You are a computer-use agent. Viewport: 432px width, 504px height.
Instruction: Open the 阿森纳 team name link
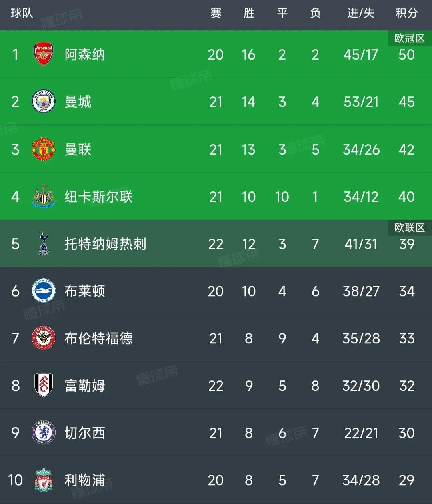(85, 54)
